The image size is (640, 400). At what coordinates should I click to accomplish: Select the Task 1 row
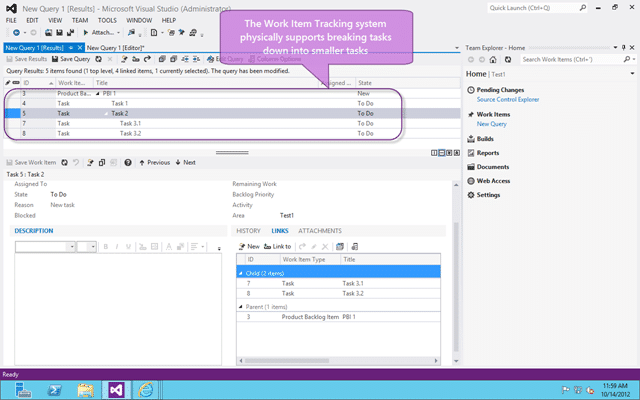232,104
